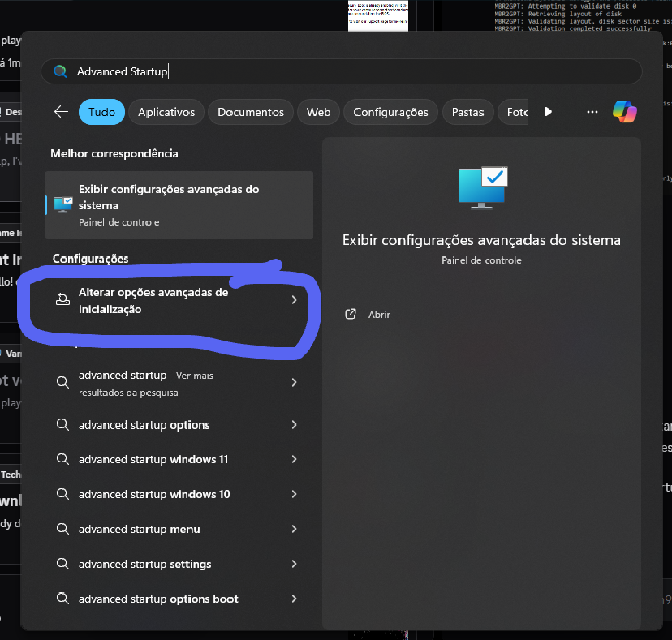672x640 pixels.
Task: Expand the advanced startup options boot chevron
Action: [x=294, y=599]
